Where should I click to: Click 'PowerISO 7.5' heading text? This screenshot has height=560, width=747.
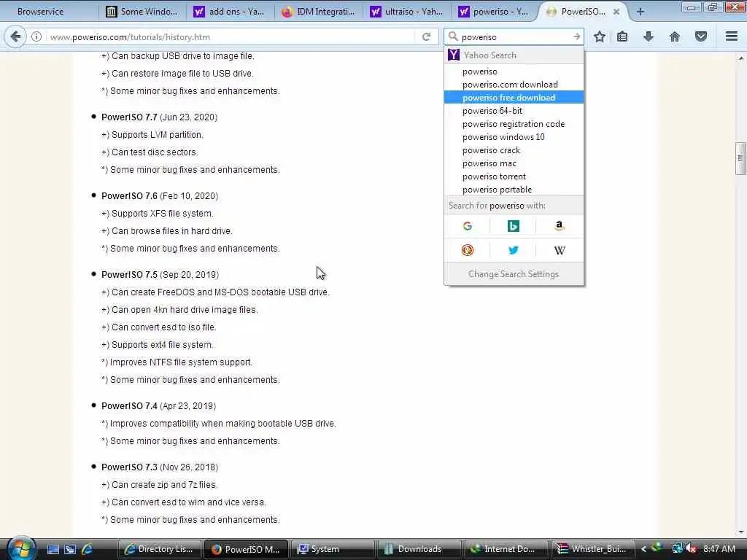click(129, 275)
